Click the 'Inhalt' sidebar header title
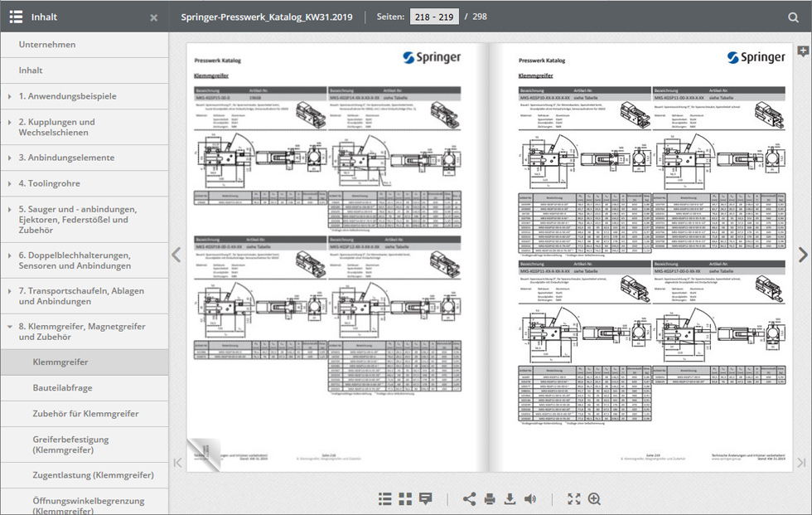This screenshot has height=515, width=812. (44, 17)
